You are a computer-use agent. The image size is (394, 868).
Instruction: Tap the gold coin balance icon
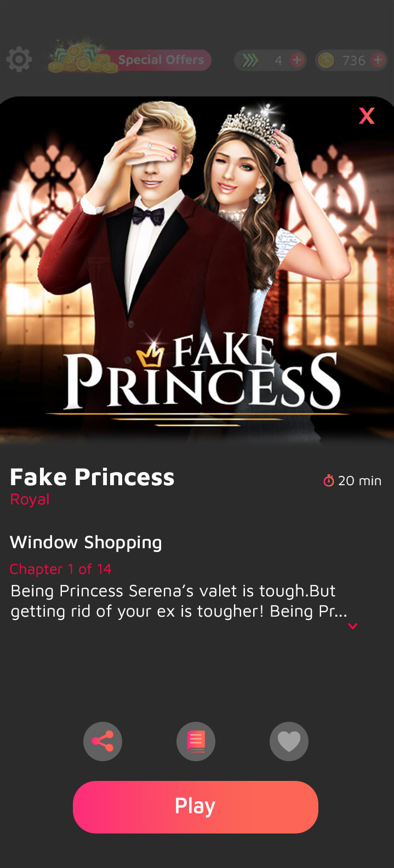point(326,60)
